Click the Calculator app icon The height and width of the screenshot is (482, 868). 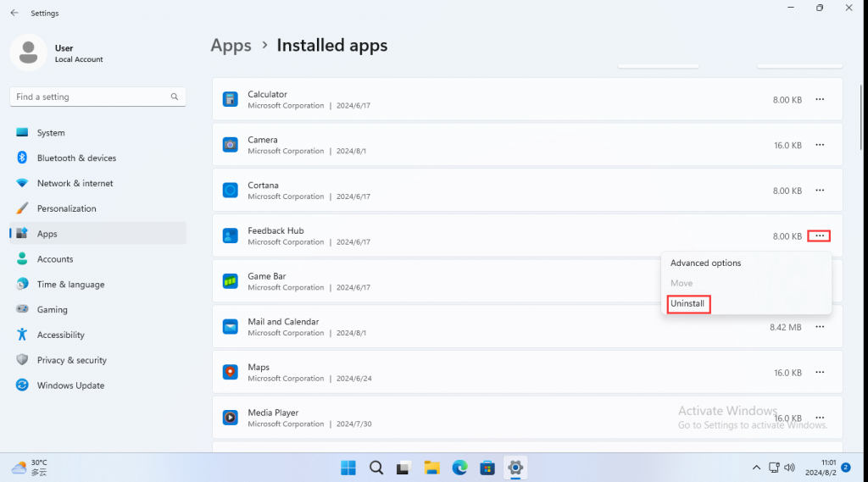click(x=231, y=100)
